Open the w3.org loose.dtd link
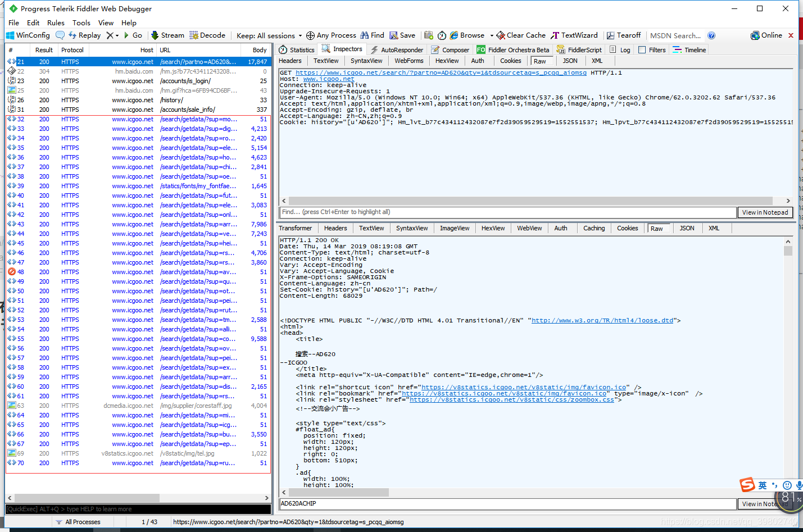Screen dimensions: 803x532 click(x=602, y=320)
